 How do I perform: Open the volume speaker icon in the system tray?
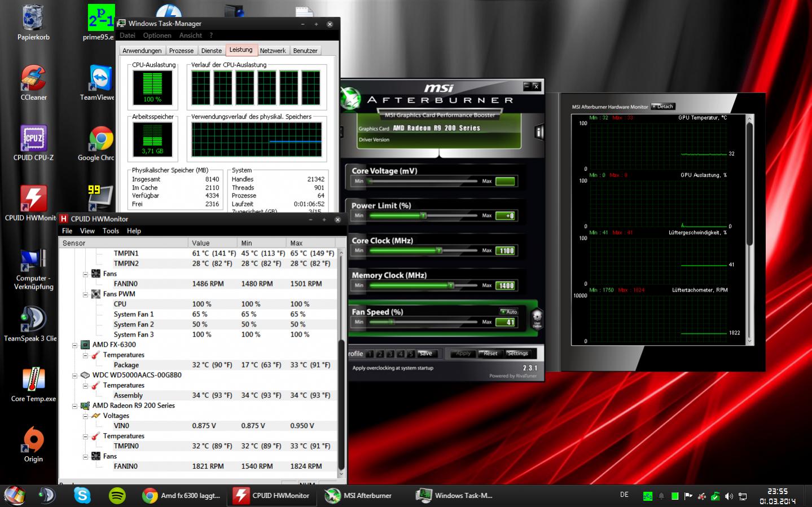click(729, 496)
